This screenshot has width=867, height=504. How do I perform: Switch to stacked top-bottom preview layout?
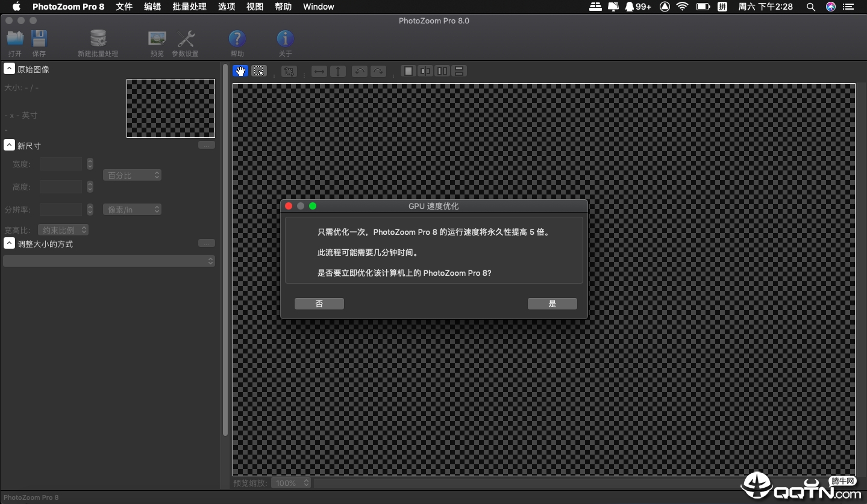click(x=459, y=71)
